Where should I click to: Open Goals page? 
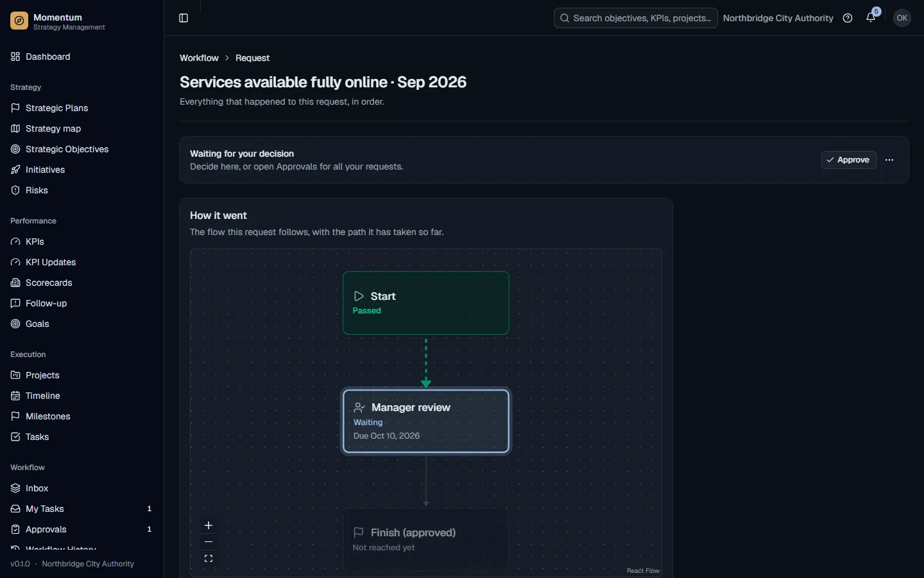tap(81, 324)
